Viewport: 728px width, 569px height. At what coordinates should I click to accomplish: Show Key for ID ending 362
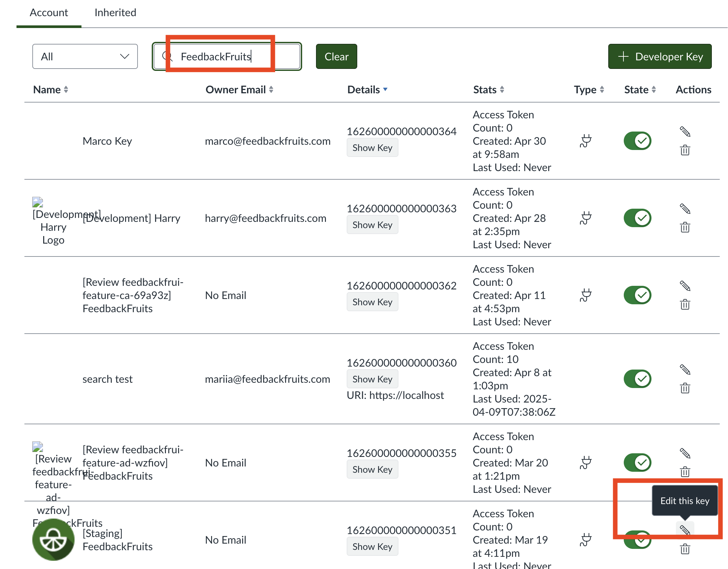click(372, 302)
